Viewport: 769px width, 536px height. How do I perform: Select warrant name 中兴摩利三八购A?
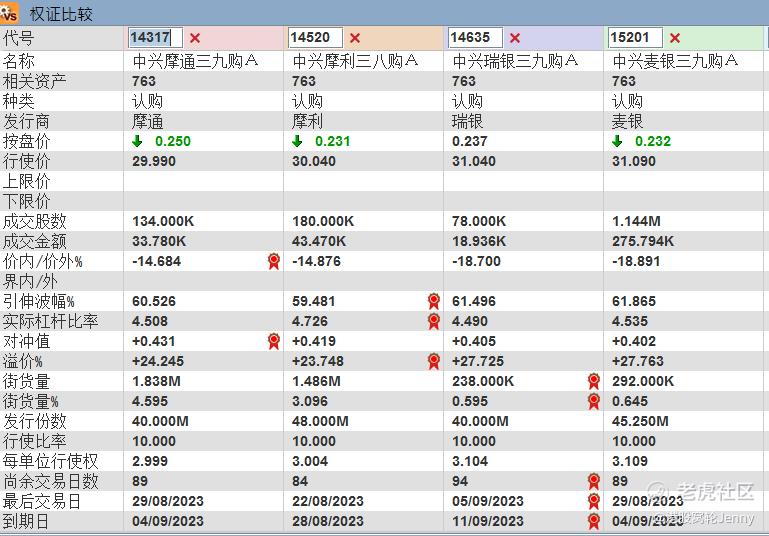click(355, 61)
